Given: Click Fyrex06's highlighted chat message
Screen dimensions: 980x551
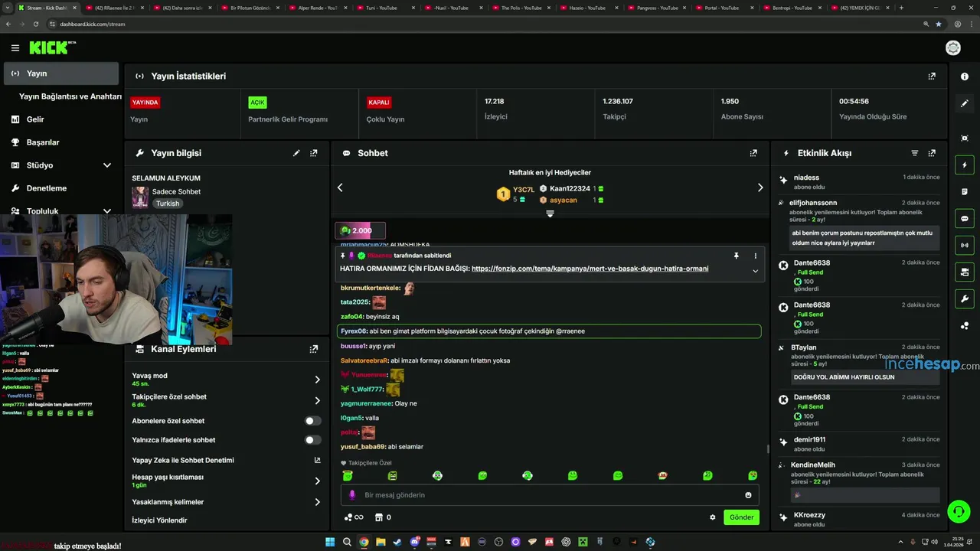Looking at the screenshot, I should [x=549, y=331].
